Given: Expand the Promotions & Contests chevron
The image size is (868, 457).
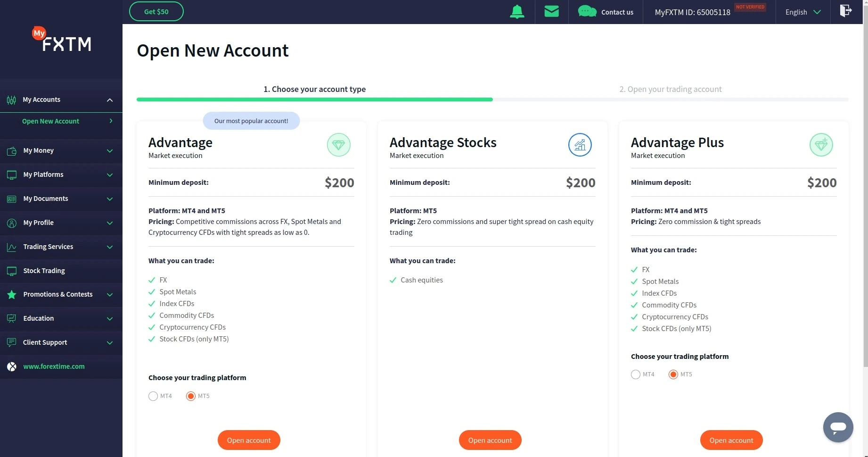Looking at the screenshot, I should click(110, 295).
